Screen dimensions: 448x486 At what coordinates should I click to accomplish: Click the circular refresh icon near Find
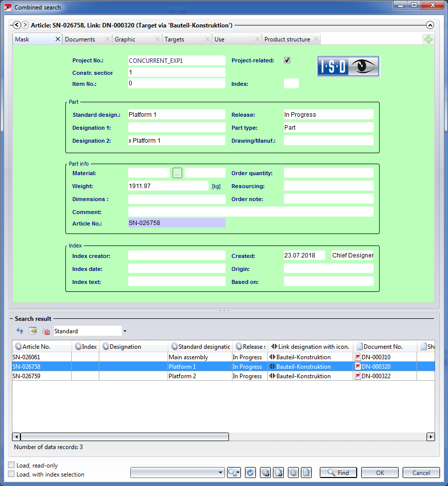coord(250,473)
